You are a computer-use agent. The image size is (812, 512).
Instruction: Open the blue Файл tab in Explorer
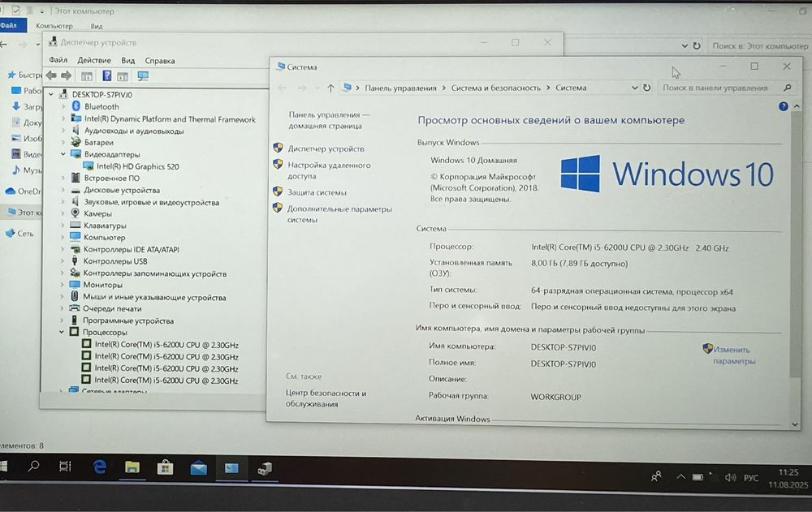(x=11, y=25)
